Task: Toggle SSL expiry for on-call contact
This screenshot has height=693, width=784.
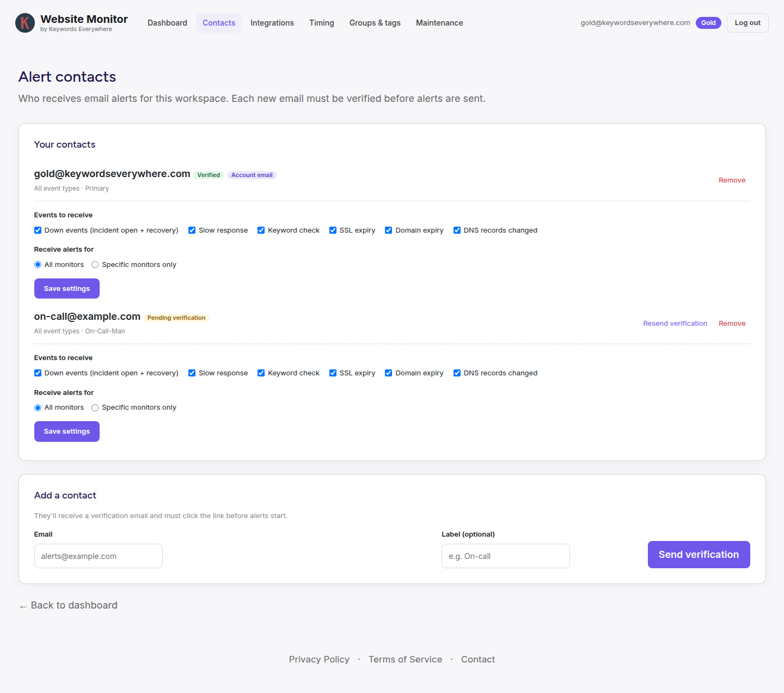Action: (x=333, y=373)
